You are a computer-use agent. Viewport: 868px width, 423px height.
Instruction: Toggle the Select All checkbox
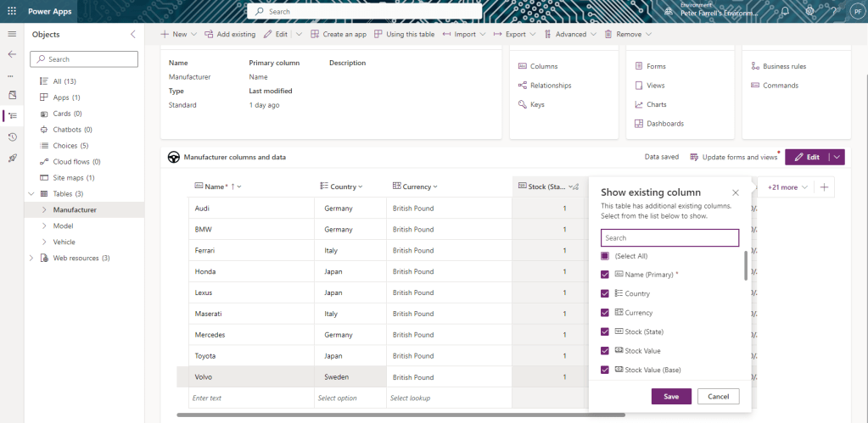(x=605, y=256)
